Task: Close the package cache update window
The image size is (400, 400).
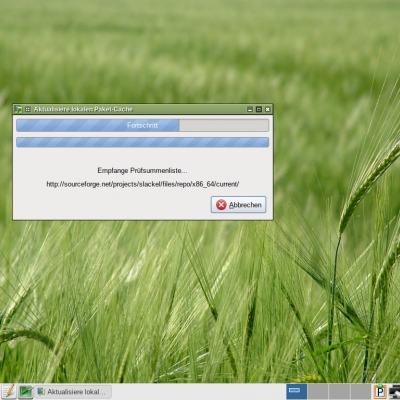Action: (x=267, y=109)
